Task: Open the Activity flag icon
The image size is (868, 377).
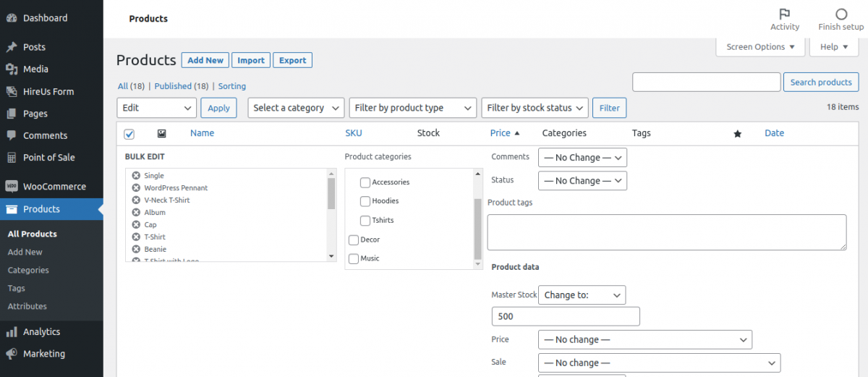Action: [784, 14]
